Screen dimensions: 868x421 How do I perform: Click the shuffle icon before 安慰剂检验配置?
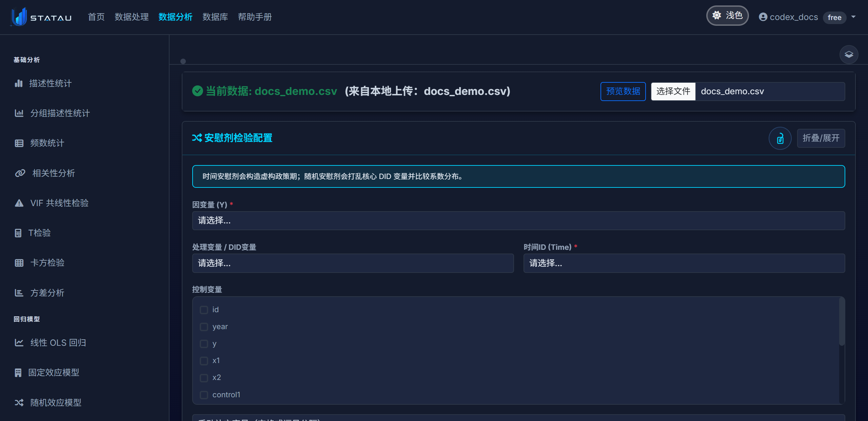197,138
